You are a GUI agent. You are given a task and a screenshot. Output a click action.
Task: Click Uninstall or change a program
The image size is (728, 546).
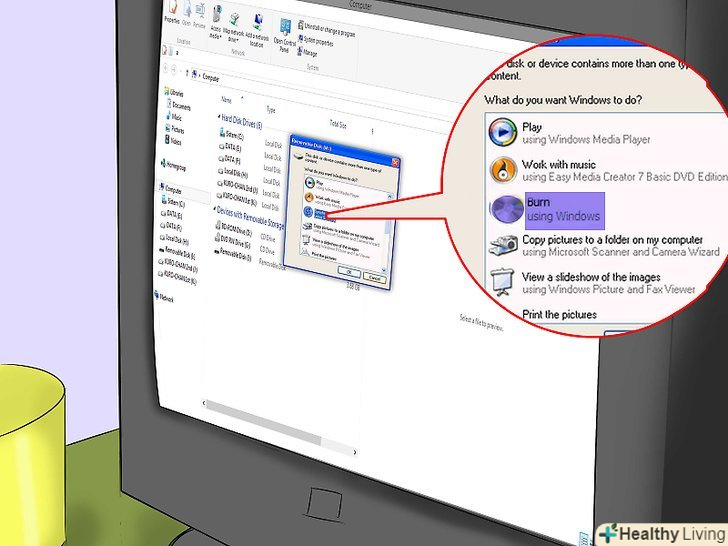click(x=326, y=29)
